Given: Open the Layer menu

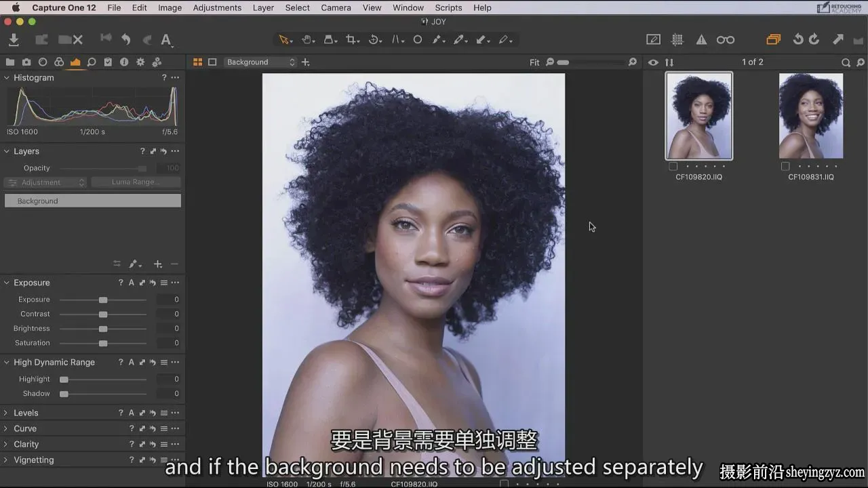Looking at the screenshot, I should (263, 7).
